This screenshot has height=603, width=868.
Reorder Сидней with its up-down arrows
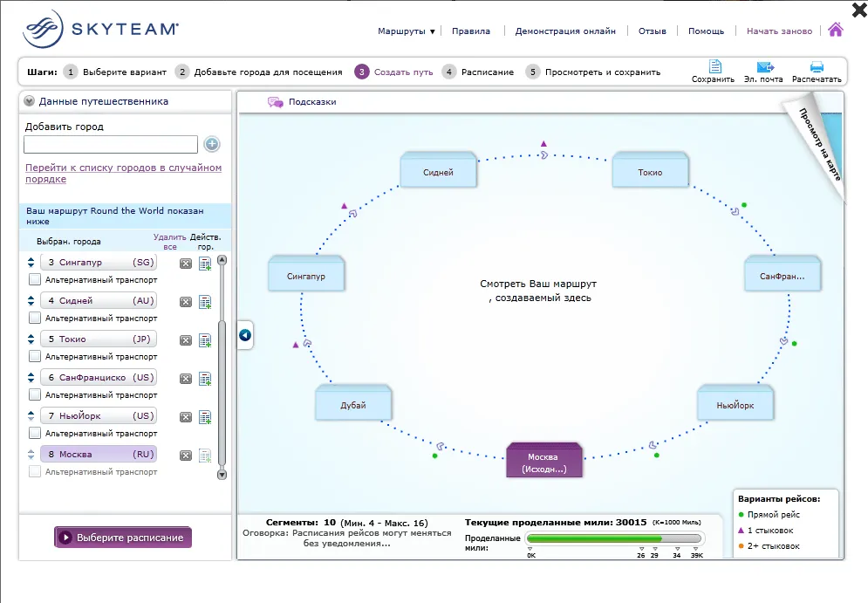(x=31, y=301)
